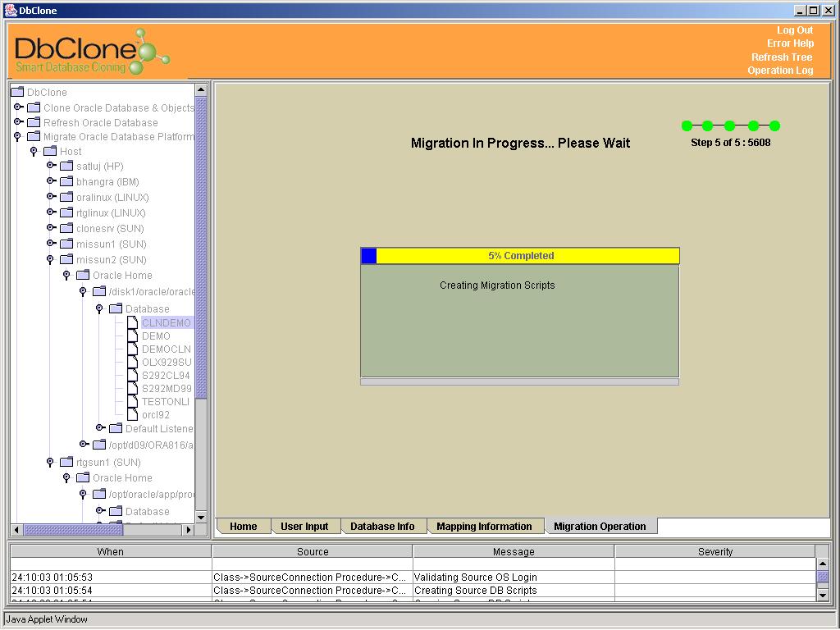The width and height of the screenshot is (840, 630).
Task: Click the Log Out link
Action: pos(795,30)
